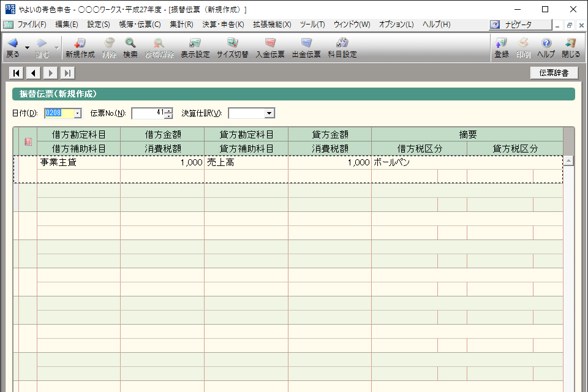Open the ヘルプ(H) menu
This screenshot has width=588, height=392.
pos(437,24)
